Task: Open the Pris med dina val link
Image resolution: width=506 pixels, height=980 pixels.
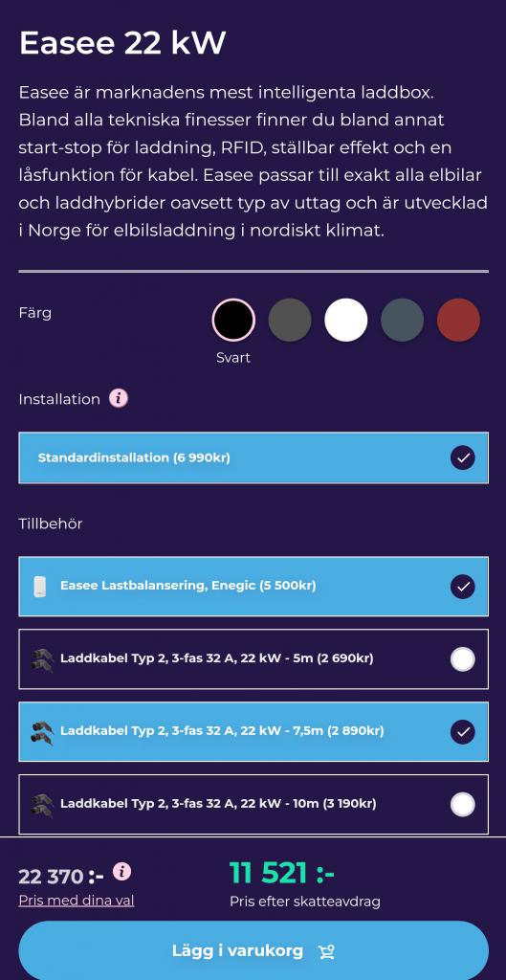Action: click(77, 900)
